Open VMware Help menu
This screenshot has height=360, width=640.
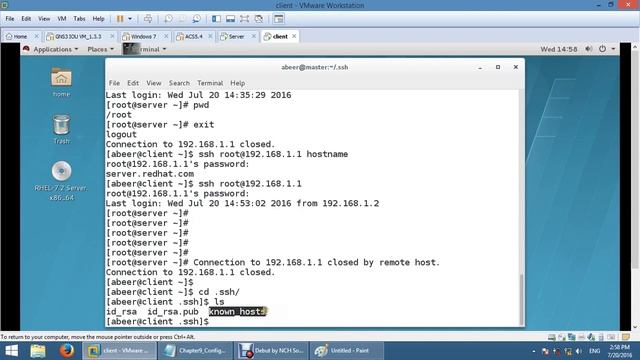98,19
